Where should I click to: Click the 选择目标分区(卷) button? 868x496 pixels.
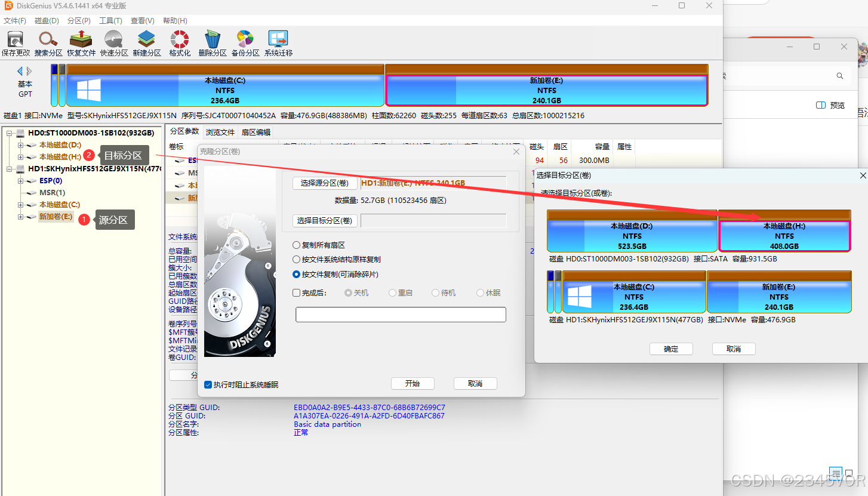325,221
